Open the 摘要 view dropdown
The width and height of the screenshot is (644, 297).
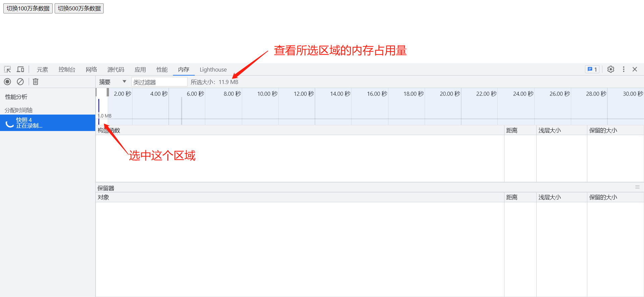[x=113, y=82]
